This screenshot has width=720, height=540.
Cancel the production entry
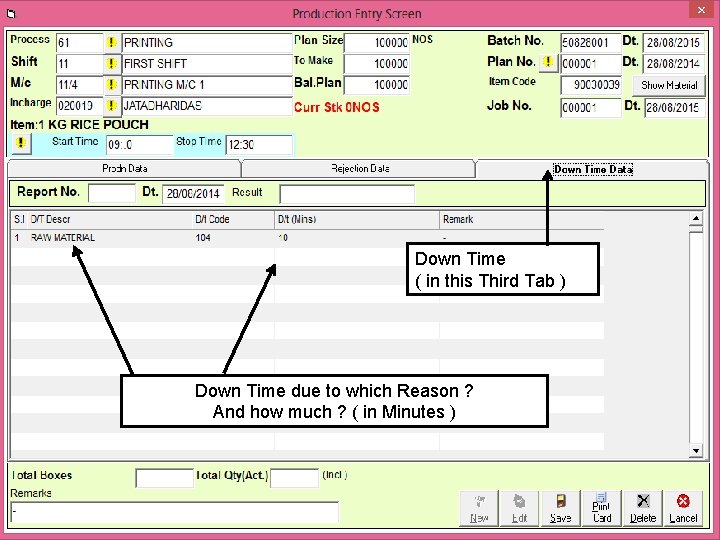coord(683,508)
